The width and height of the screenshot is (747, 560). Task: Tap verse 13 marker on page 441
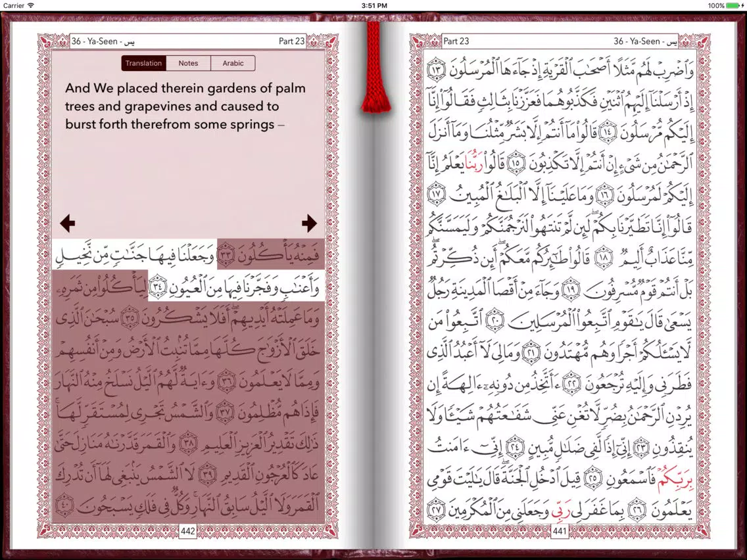pyautogui.click(x=436, y=70)
